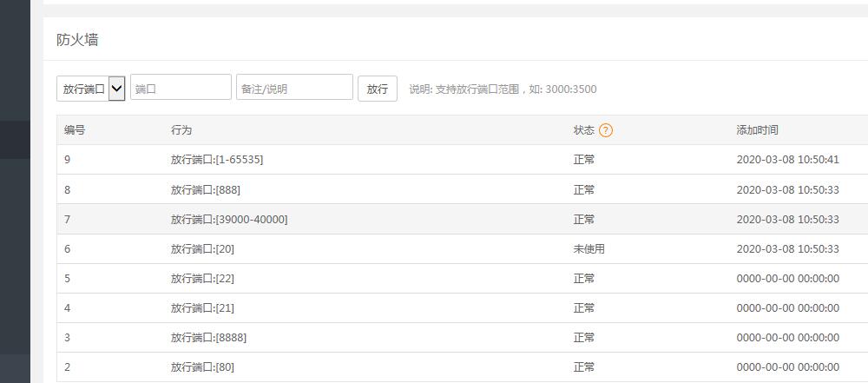Click the 防火墙 section heading
The width and height of the screenshot is (868, 383).
[77, 40]
